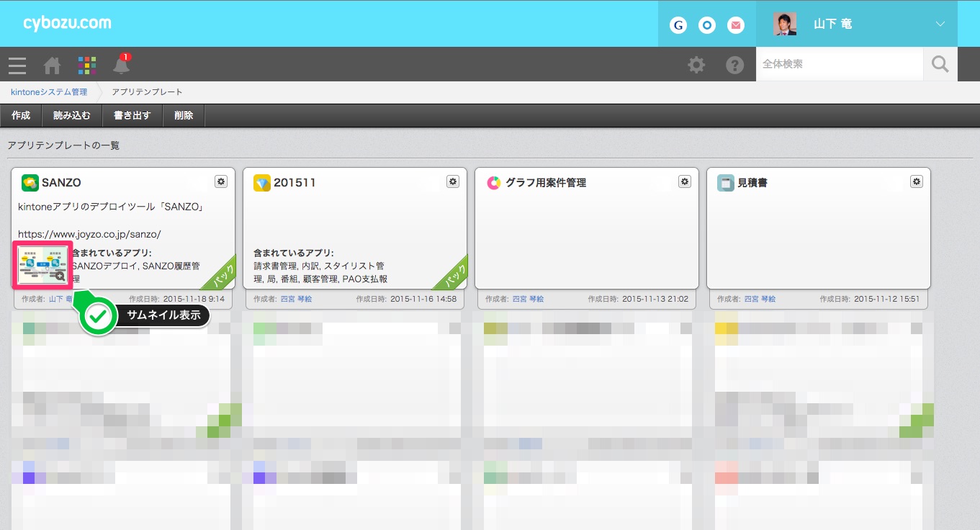980x530 pixels.
Task: Open creator link 四宮 琴絵 on 見積書 card
Action: pos(760,299)
